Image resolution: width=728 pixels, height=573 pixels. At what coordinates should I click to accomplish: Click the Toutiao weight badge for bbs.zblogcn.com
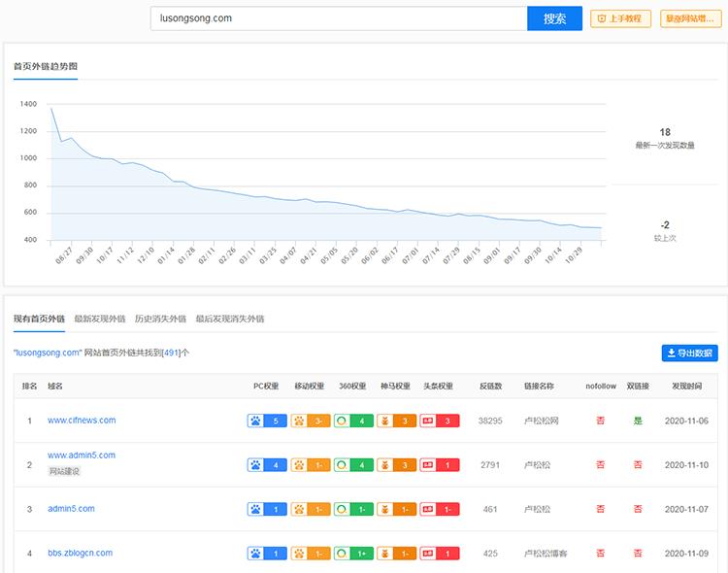(440, 554)
